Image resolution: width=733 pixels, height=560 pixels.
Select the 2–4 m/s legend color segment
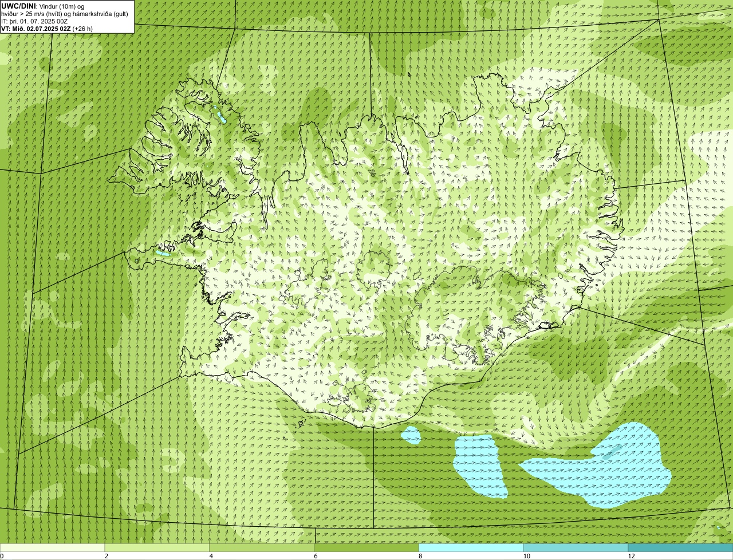(x=157, y=547)
